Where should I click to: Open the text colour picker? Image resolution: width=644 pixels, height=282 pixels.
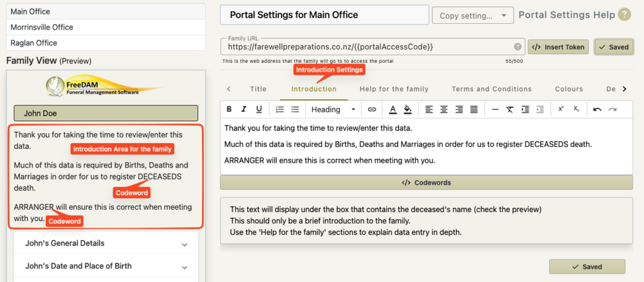coord(392,109)
